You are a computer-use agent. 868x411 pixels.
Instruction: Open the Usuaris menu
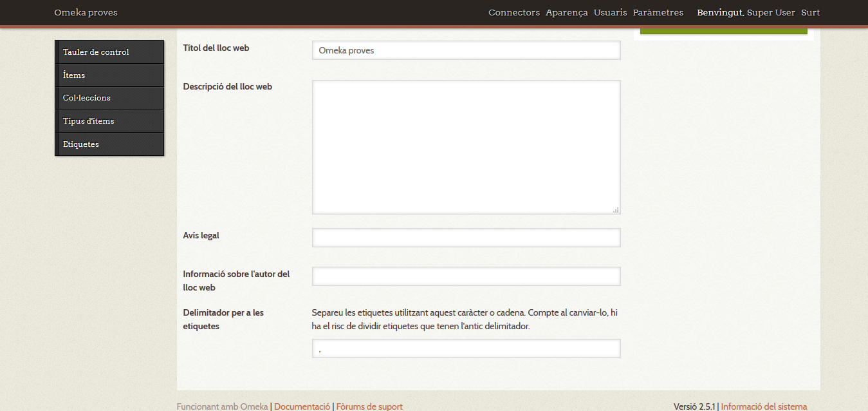tap(610, 12)
